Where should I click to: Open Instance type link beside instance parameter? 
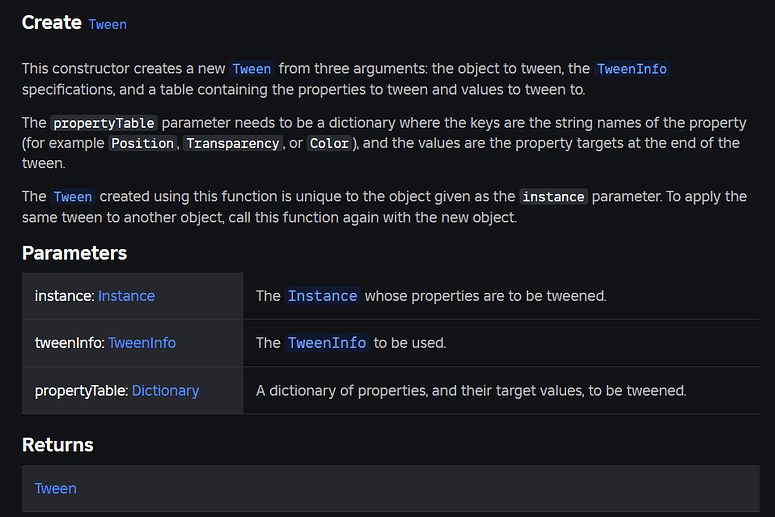click(x=127, y=296)
